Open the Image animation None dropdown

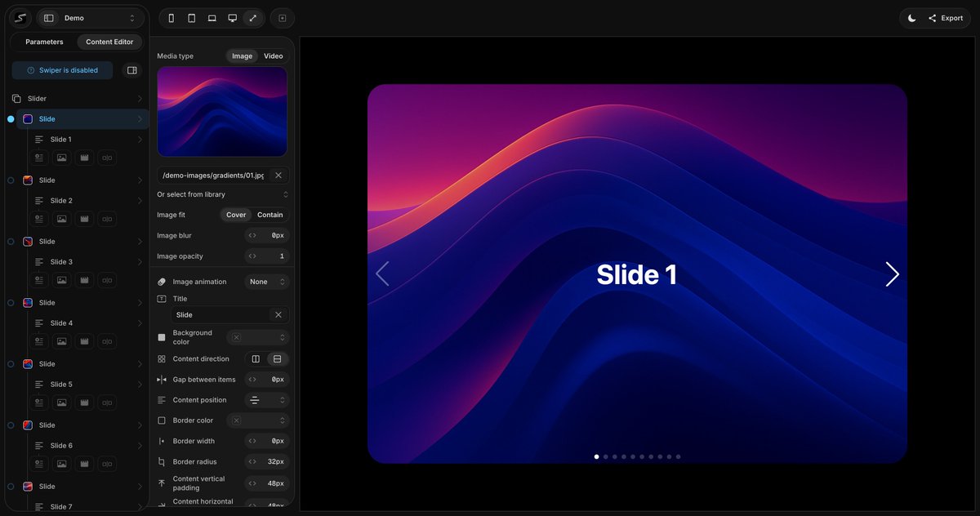[267, 282]
